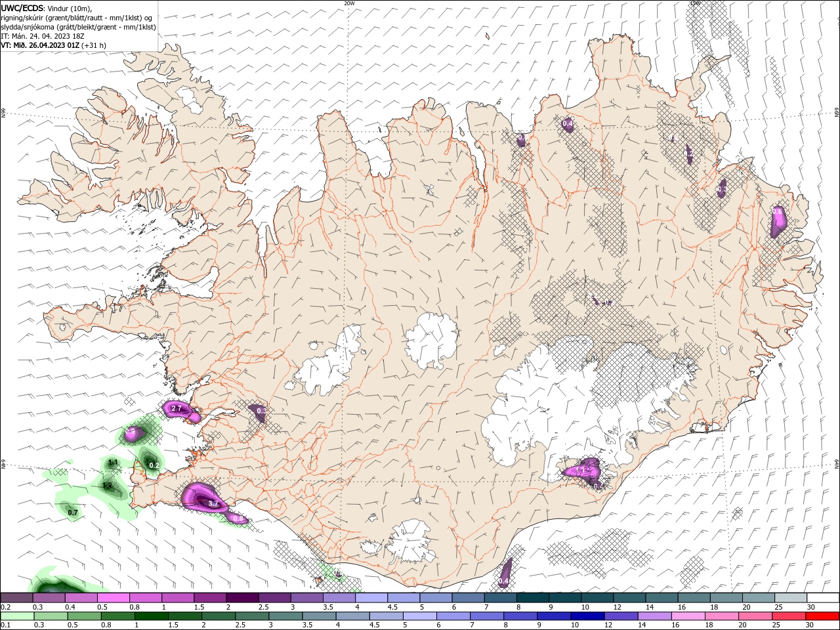Click the 0.1 label in bottom legend row

tap(4, 625)
